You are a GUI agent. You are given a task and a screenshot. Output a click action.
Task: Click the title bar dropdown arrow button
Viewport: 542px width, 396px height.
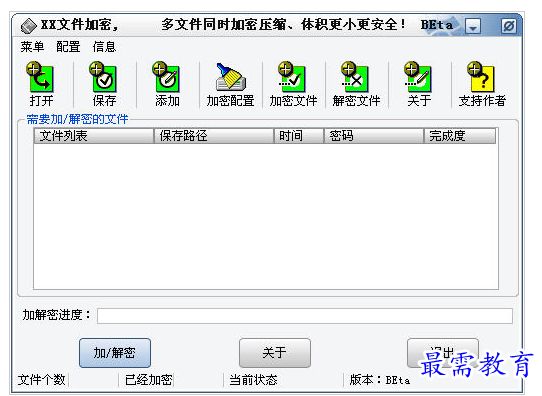[x=473, y=26]
